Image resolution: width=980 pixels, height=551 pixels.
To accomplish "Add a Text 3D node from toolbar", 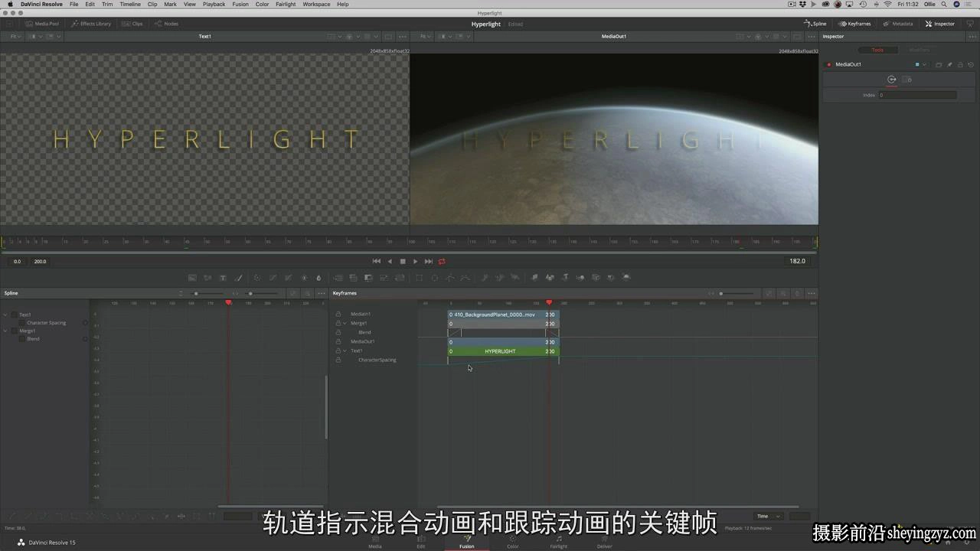I will 566,278.
